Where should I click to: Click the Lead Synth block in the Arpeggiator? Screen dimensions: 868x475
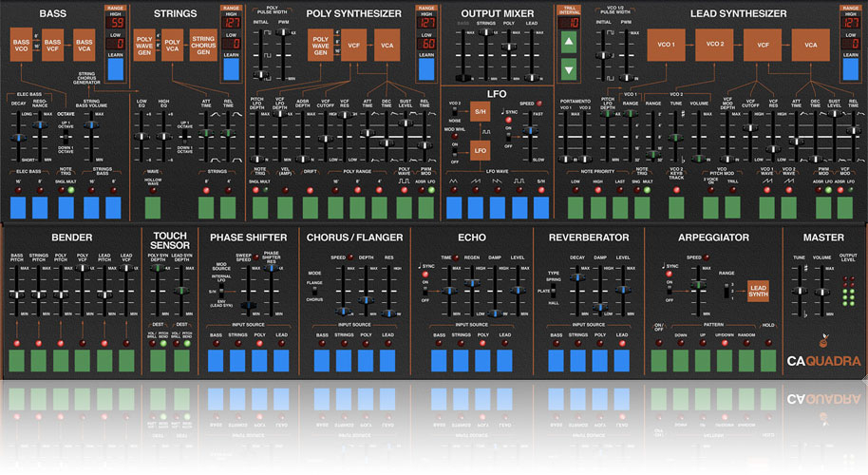758,291
